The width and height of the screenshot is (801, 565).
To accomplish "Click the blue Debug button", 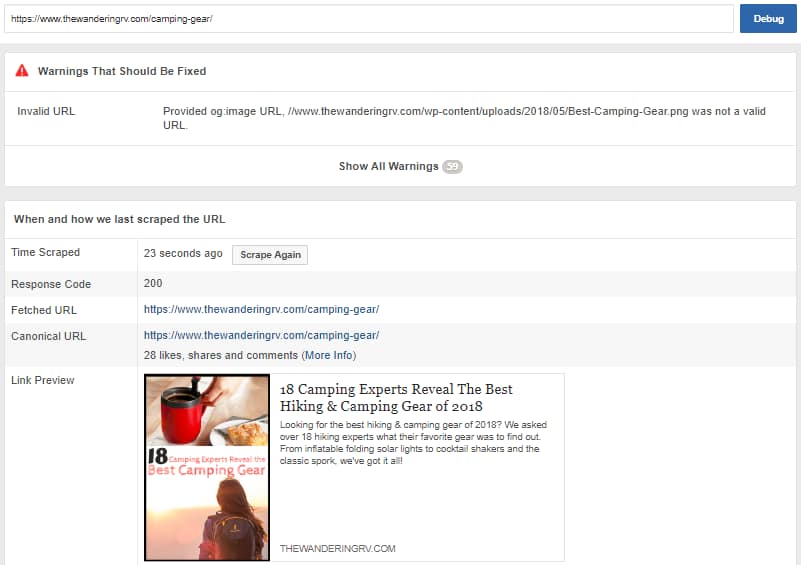I will point(768,19).
